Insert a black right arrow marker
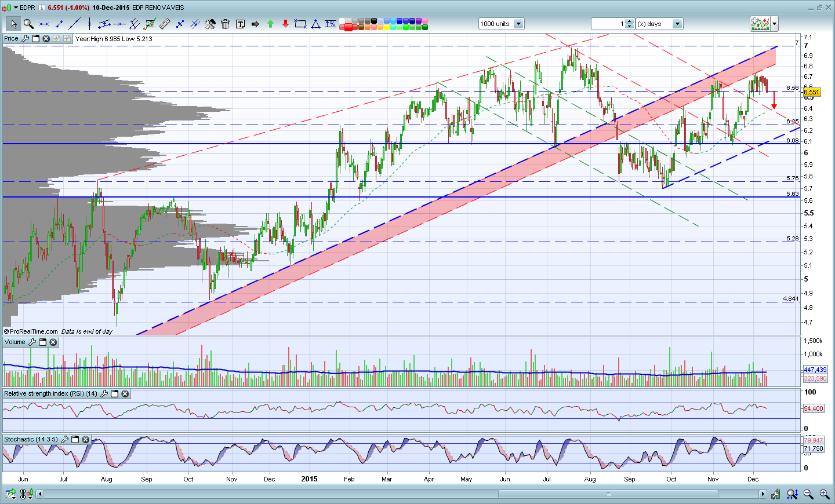 (255, 24)
